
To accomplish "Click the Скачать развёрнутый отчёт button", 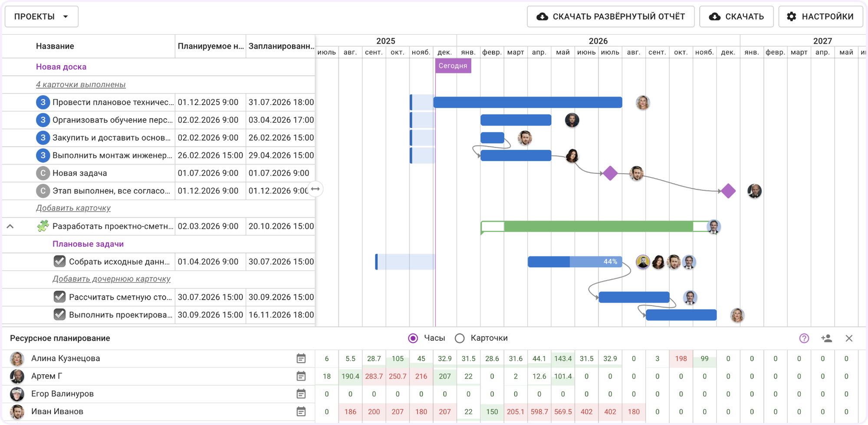I will point(611,16).
